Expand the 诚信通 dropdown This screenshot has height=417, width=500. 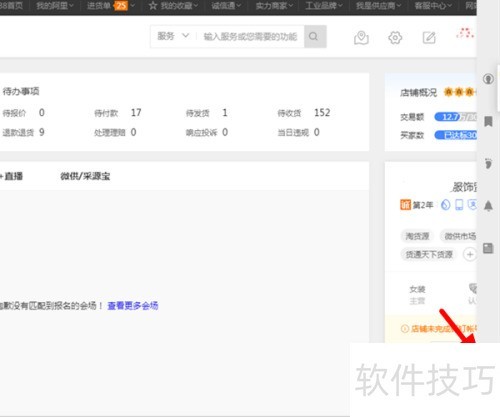tap(226, 6)
